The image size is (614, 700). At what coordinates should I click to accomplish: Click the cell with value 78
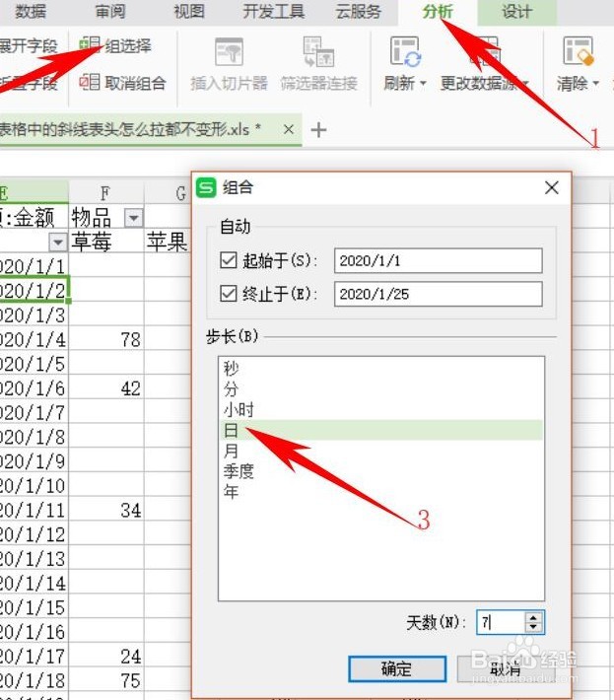click(106, 339)
